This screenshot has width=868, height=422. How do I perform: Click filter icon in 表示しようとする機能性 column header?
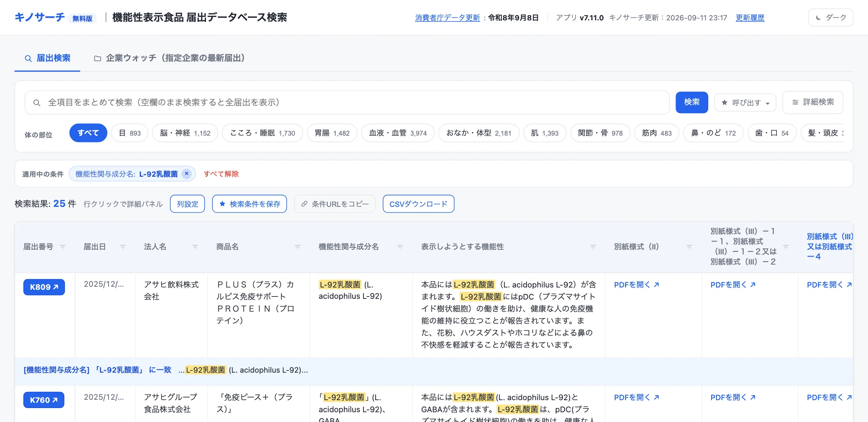point(593,247)
